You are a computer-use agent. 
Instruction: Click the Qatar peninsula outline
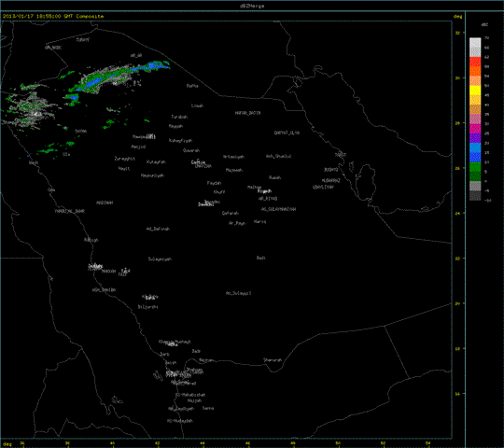point(366,182)
